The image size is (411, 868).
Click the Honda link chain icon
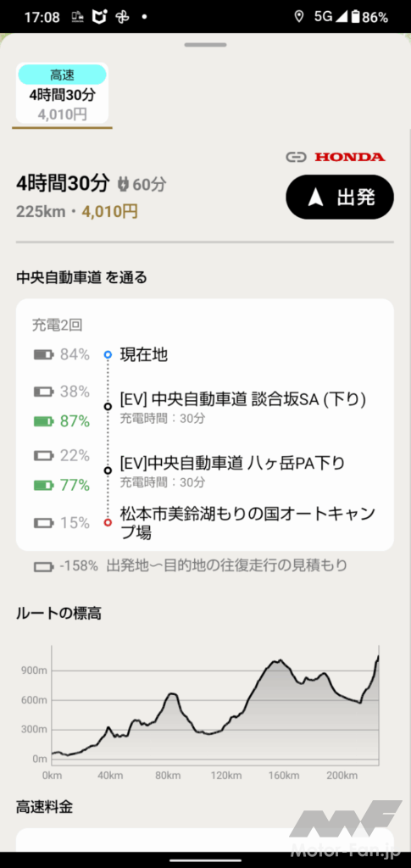[296, 157]
